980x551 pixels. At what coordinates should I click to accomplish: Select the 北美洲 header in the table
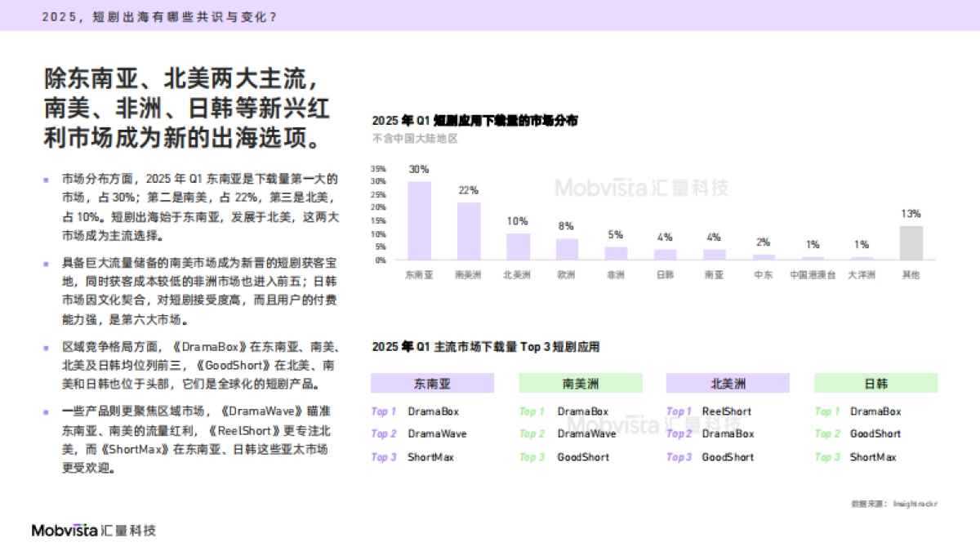(728, 382)
